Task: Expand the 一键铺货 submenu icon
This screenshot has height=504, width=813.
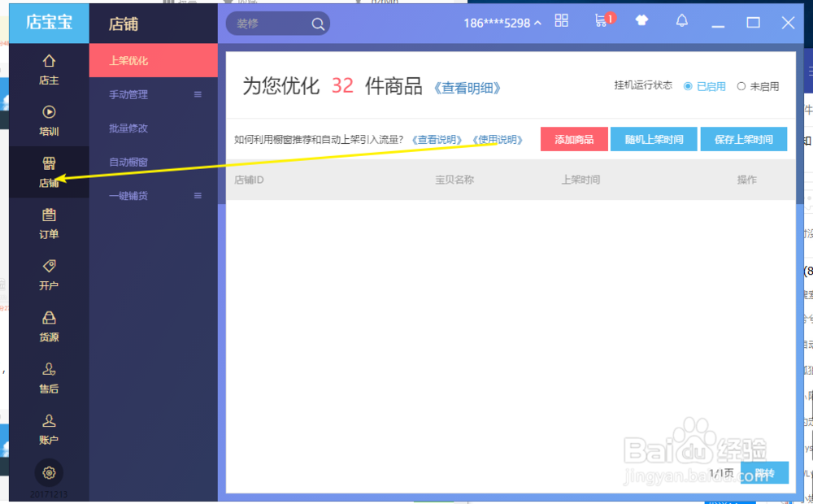Action: pyautogui.click(x=198, y=195)
